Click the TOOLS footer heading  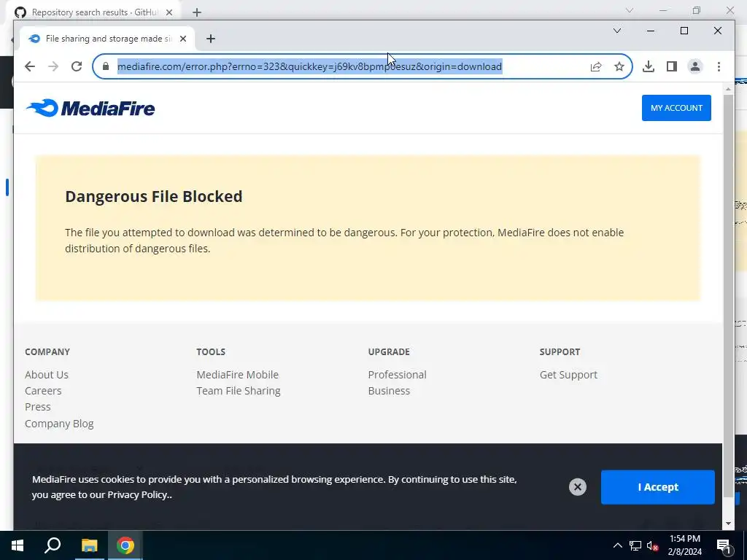tap(211, 352)
